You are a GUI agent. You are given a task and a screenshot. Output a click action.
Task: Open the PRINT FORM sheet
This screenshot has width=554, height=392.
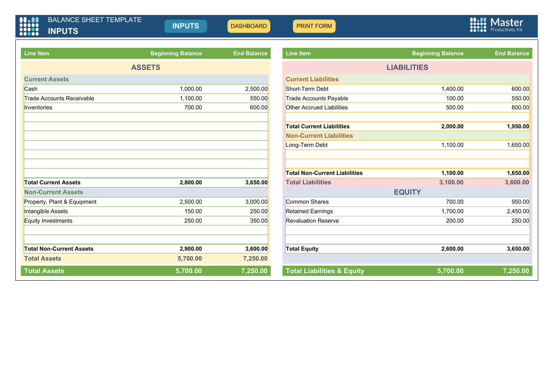314,26
